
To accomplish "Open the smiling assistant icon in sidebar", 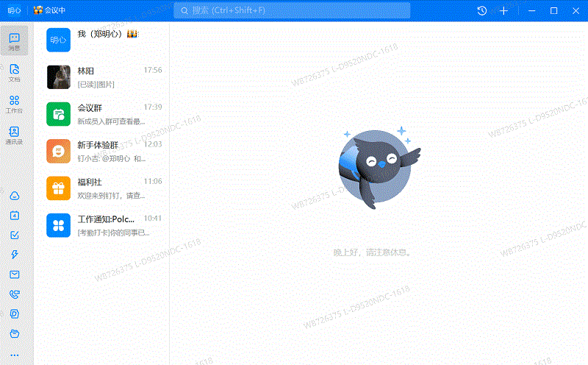I will pos(15,196).
